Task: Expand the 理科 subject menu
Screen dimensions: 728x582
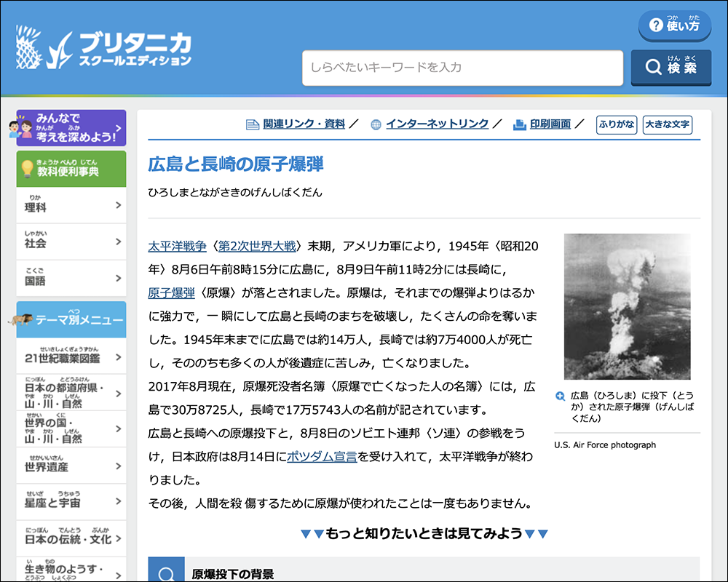Action: click(x=71, y=205)
